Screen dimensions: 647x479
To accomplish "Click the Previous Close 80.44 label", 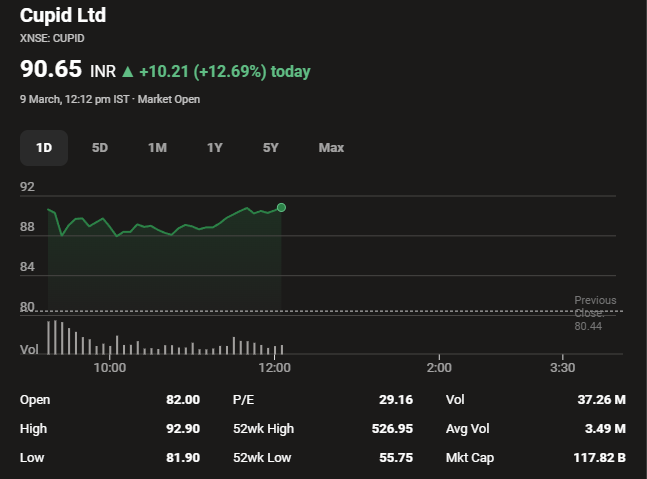I will (595, 313).
